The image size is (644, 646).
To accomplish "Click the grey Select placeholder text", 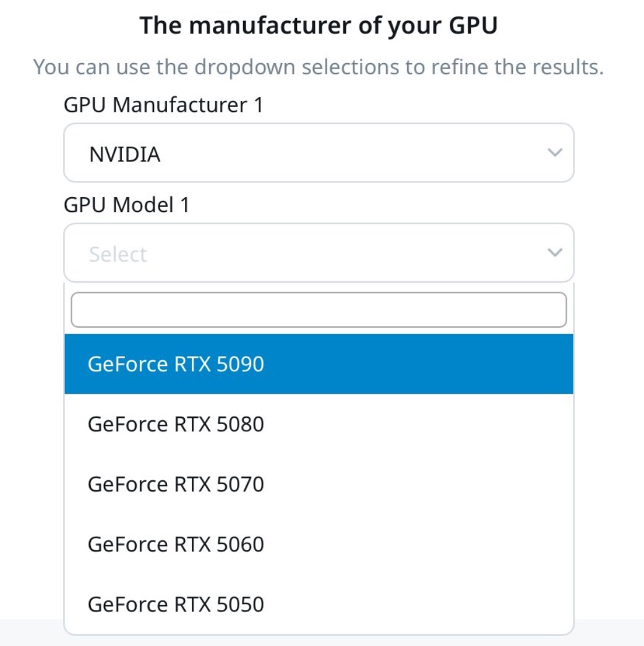I will pyautogui.click(x=118, y=254).
